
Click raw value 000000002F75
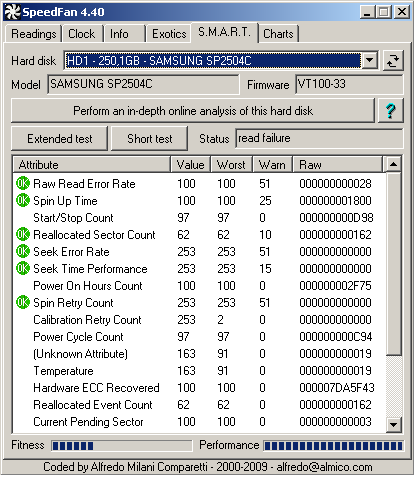click(335, 286)
